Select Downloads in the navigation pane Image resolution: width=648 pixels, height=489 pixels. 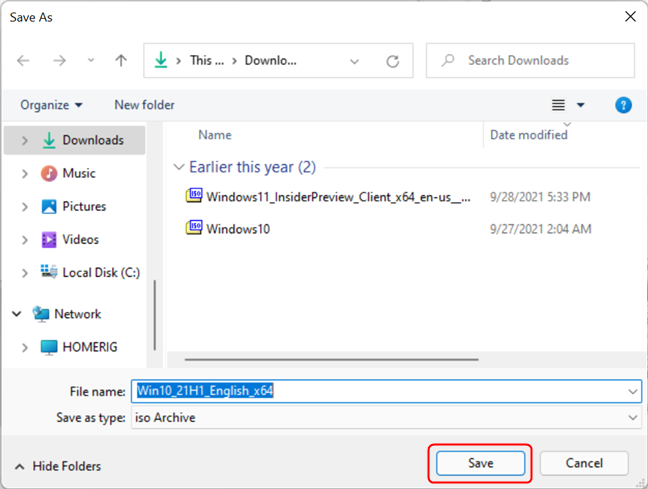(93, 140)
